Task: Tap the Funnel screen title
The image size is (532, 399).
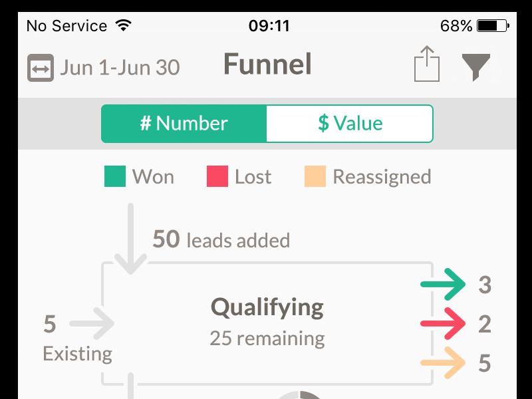Action: point(267,65)
